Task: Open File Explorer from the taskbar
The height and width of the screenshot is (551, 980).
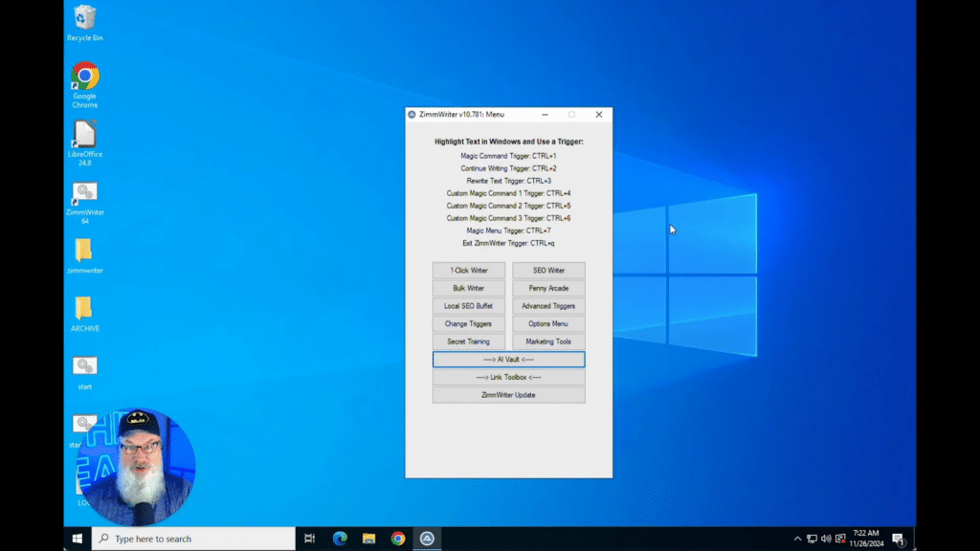Action: tap(368, 539)
